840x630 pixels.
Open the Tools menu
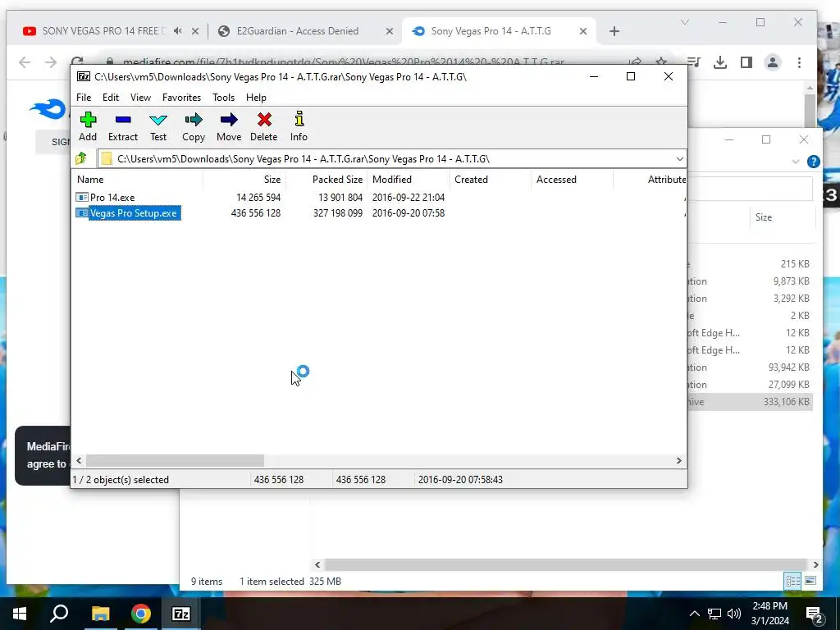tap(223, 98)
